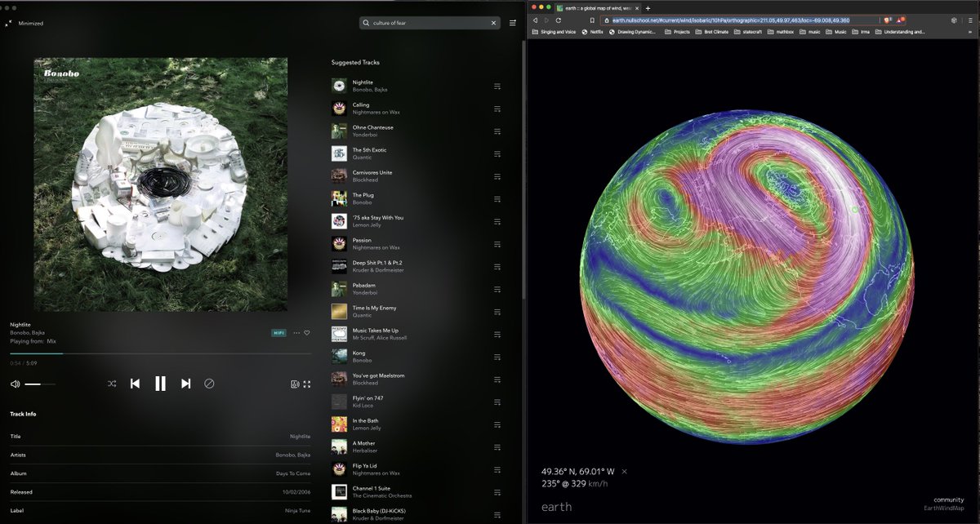Screen dimensions: 980x524
Task: Open the Projects bookmark folder
Action: pos(677,32)
